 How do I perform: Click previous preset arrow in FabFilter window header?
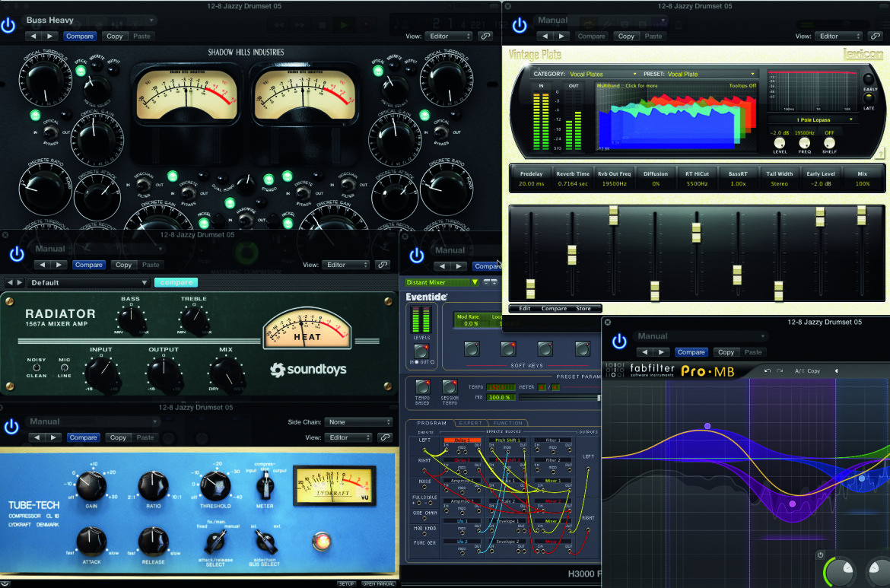click(645, 352)
